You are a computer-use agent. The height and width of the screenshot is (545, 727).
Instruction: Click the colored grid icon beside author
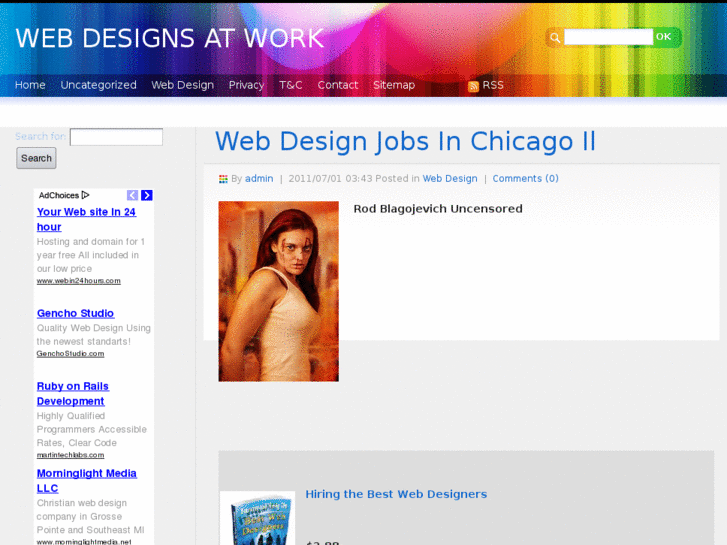[x=223, y=179]
